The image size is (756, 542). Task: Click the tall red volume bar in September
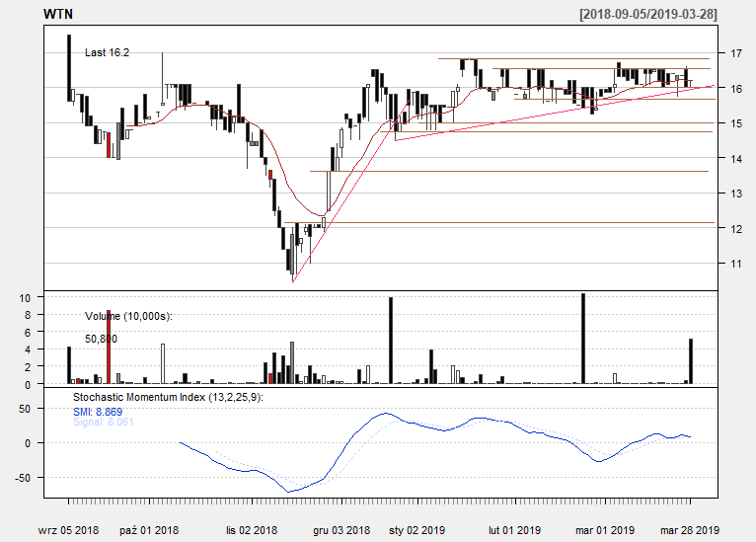pyautogui.click(x=109, y=347)
